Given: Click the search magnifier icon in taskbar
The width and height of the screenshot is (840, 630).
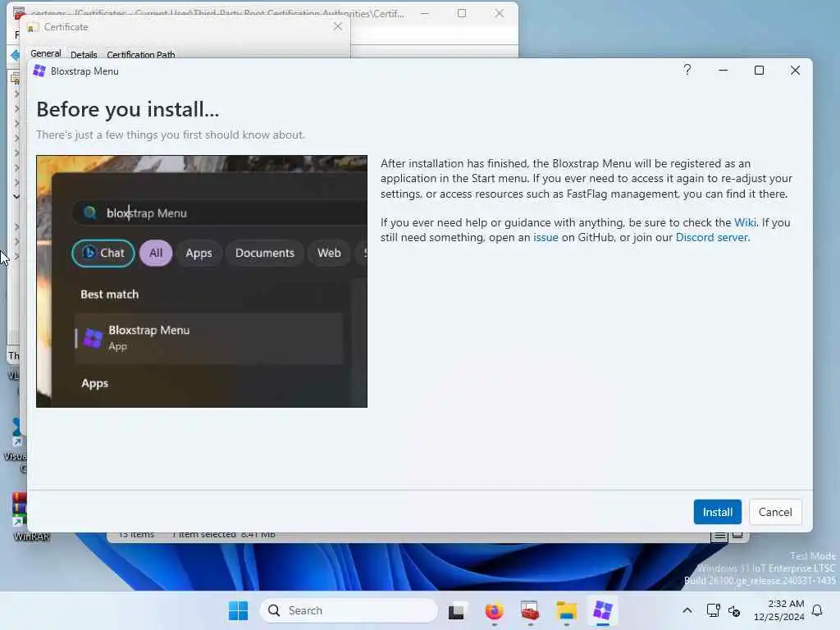Looking at the screenshot, I should pos(274,610).
